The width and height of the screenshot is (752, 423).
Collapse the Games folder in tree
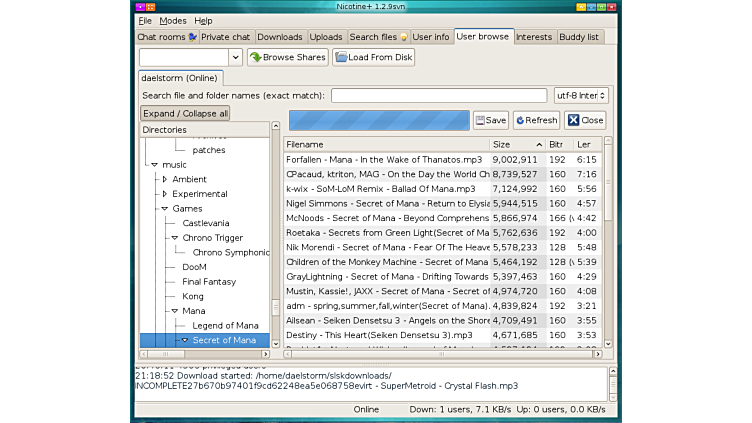point(164,209)
